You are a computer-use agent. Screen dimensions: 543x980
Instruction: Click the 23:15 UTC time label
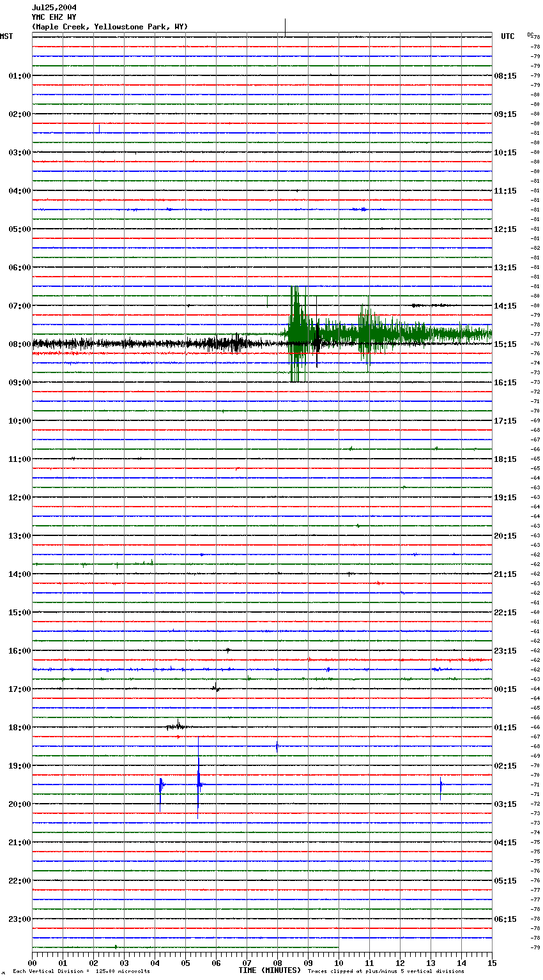point(505,651)
